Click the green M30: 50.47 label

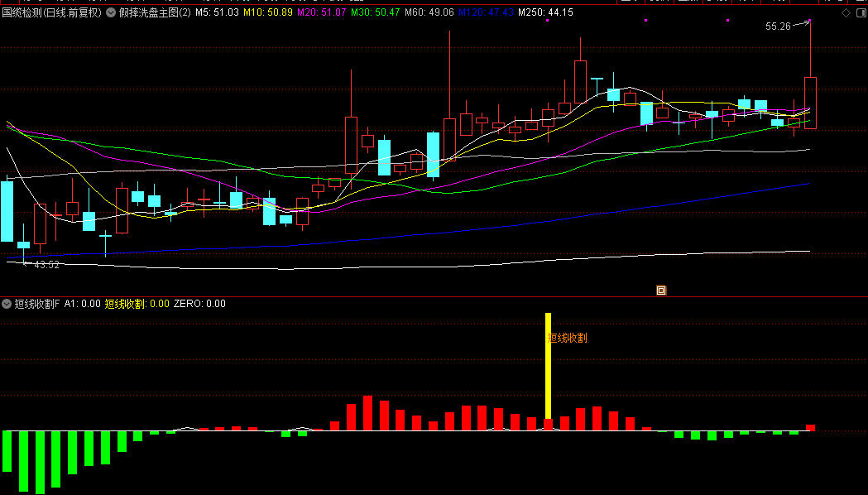point(376,12)
